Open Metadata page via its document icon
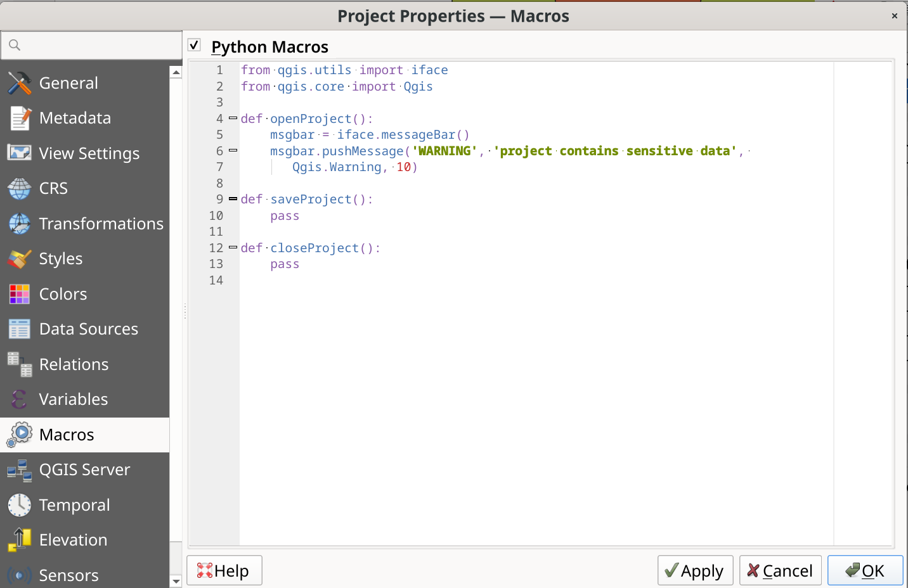The width and height of the screenshot is (908, 588). (x=19, y=118)
